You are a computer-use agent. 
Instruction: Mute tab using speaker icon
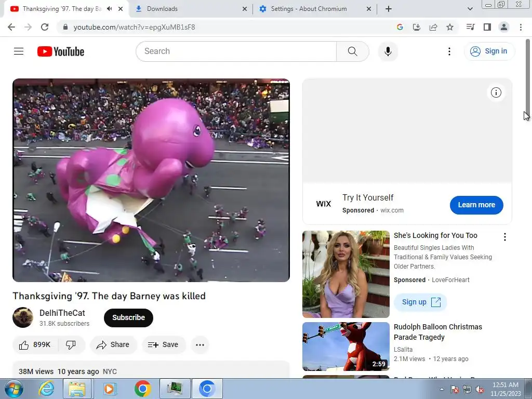[x=109, y=9]
